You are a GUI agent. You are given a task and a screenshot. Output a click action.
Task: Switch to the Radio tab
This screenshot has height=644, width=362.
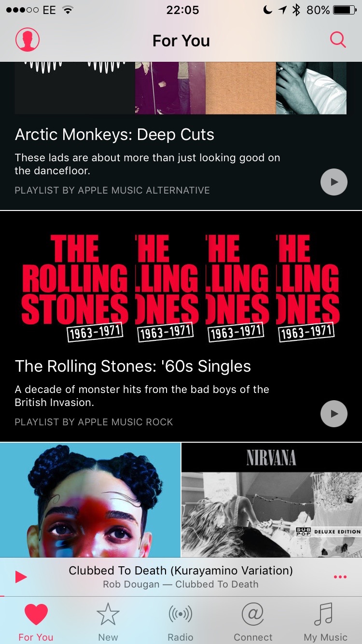[x=181, y=622]
